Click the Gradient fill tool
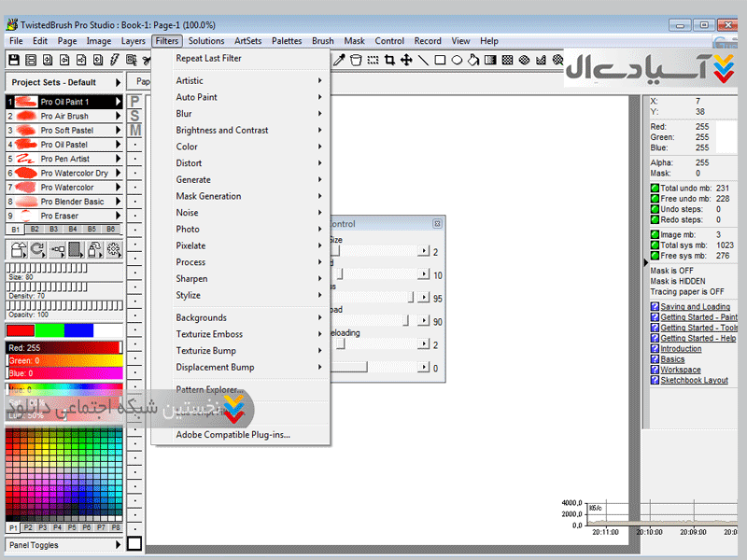The height and width of the screenshot is (560, 747). pos(491,60)
